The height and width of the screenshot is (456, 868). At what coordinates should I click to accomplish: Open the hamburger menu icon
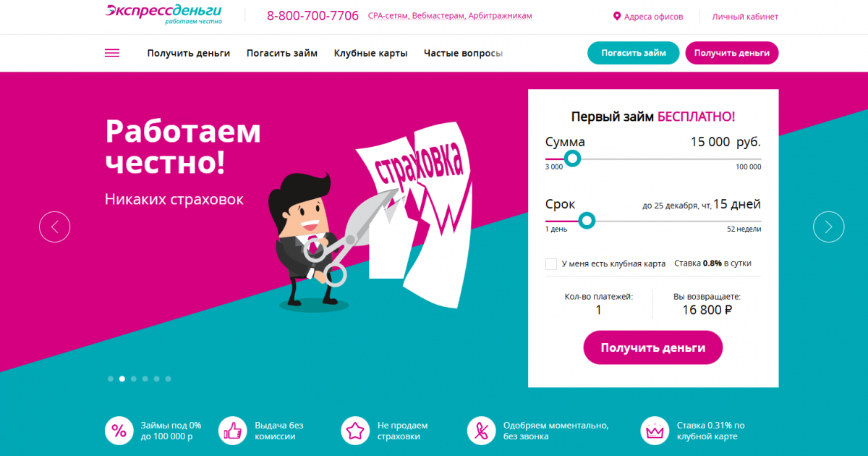click(x=112, y=53)
